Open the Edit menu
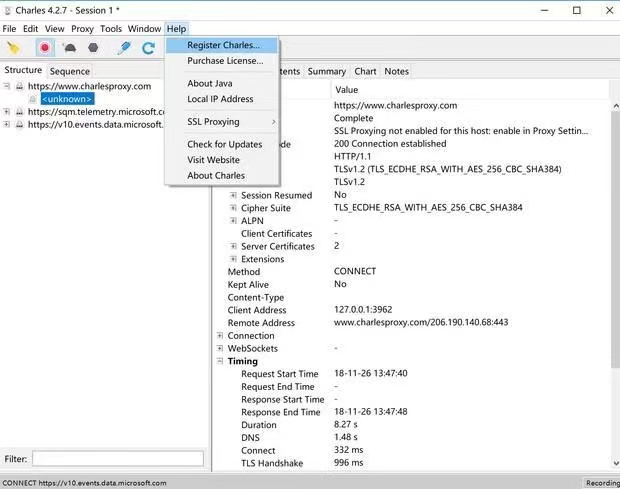This screenshot has height=489, width=620. tap(30, 29)
